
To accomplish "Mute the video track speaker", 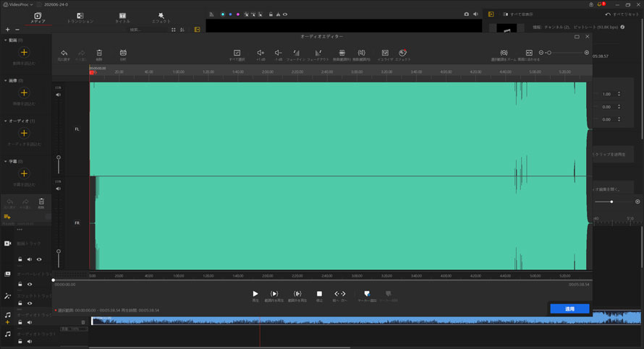I will click(30, 259).
